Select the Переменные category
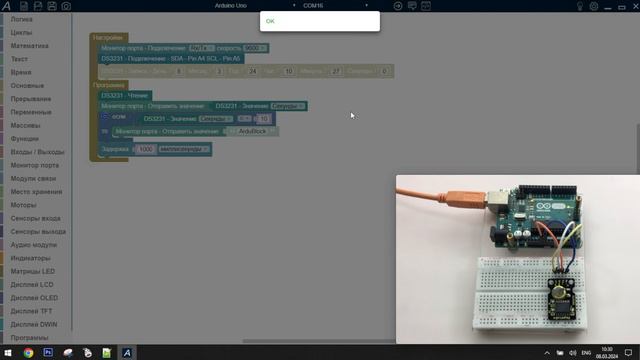 point(31,112)
